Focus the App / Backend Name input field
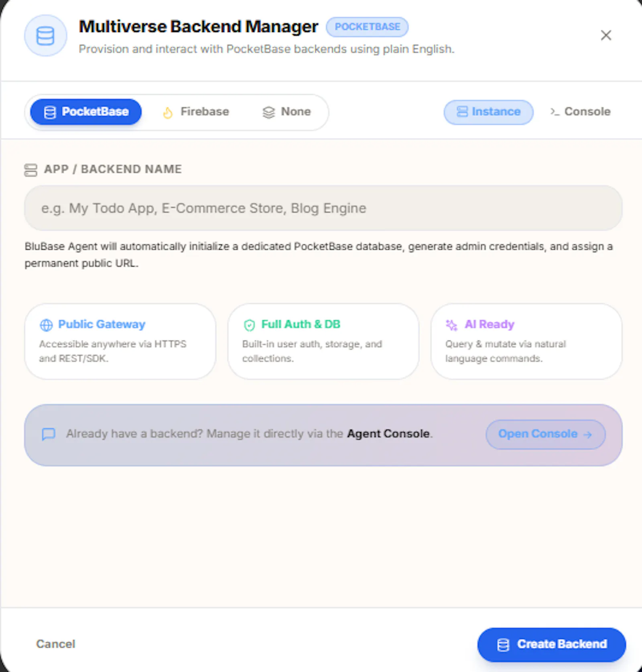The width and height of the screenshot is (642, 672). pyautogui.click(x=323, y=208)
